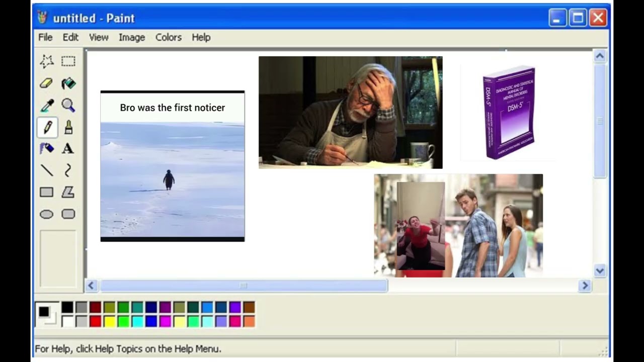Image resolution: width=644 pixels, height=362 pixels.
Task: Close the Paint window
Action: click(x=598, y=18)
